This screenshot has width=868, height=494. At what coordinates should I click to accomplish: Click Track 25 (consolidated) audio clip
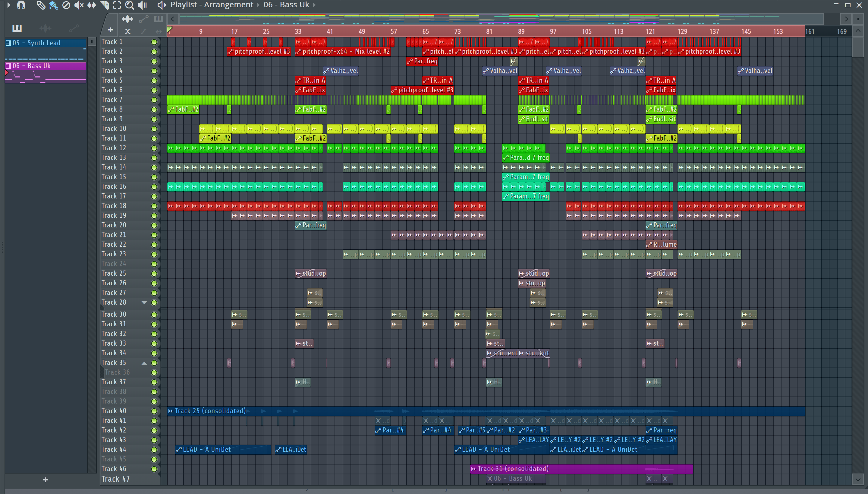pyautogui.click(x=210, y=411)
